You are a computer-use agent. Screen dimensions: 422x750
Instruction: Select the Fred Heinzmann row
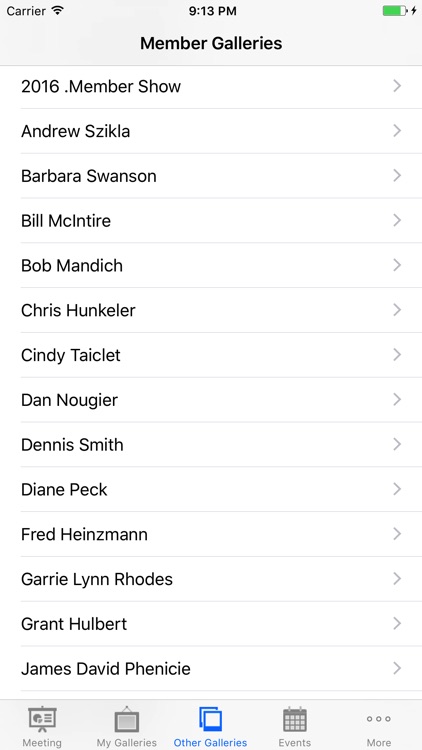point(211,534)
